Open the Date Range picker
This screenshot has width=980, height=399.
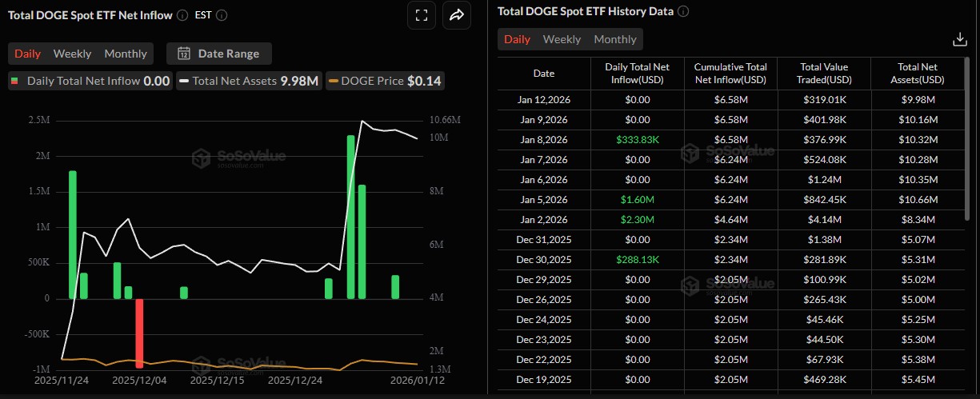click(x=219, y=54)
